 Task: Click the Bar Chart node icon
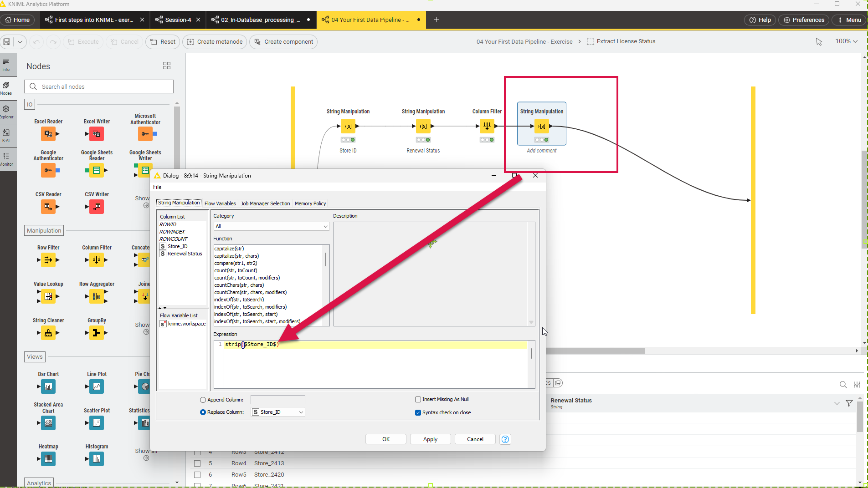[x=48, y=386]
